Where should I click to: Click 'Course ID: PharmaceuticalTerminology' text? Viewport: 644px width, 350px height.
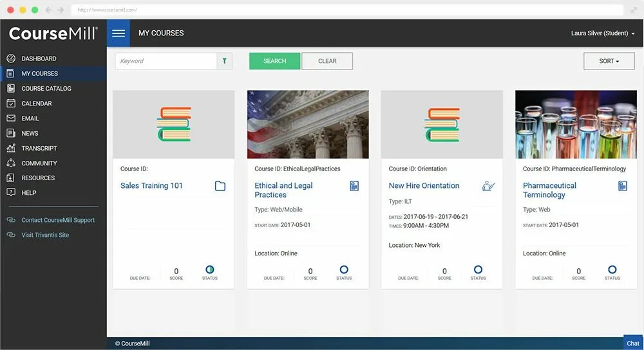click(574, 169)
